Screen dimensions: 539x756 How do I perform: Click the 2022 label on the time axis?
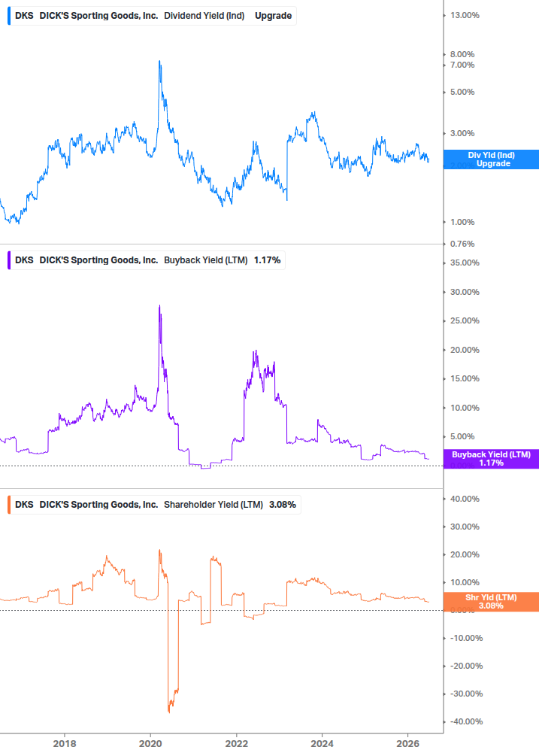[x=237, y=744]
